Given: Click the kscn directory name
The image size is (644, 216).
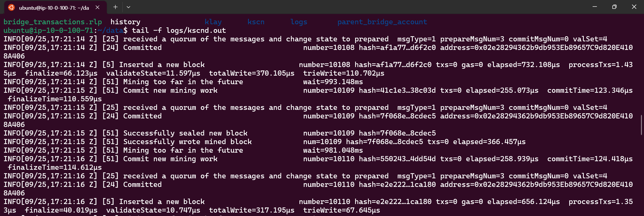Looking at the screenshot, I should pos(255,22).
